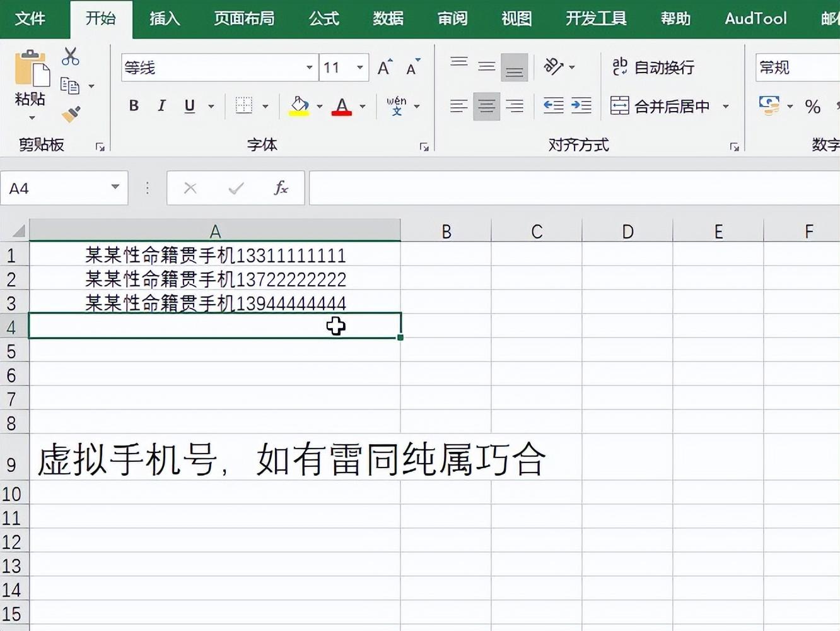
Task: Click the wén phonetic guide icon
Action: (397, 106)
